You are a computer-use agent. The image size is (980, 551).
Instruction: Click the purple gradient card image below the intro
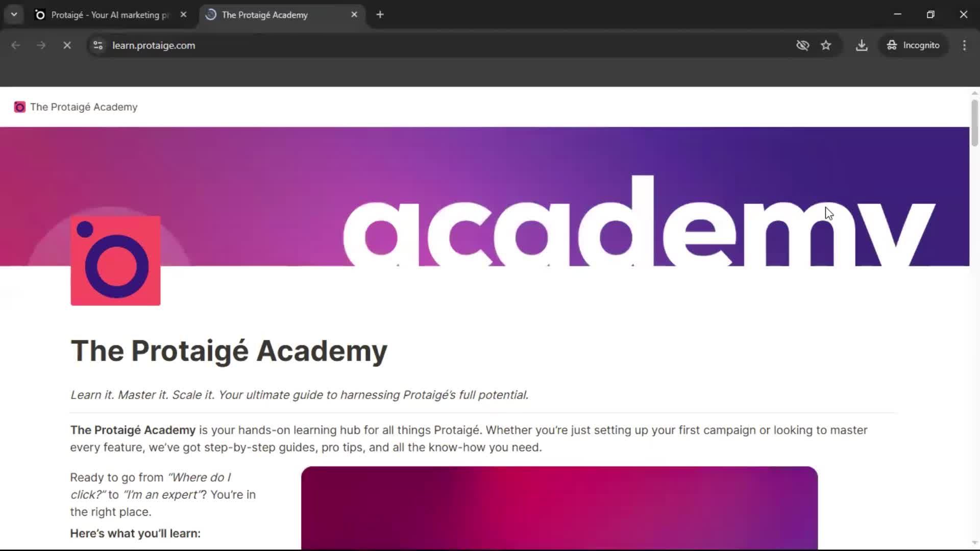558,508
